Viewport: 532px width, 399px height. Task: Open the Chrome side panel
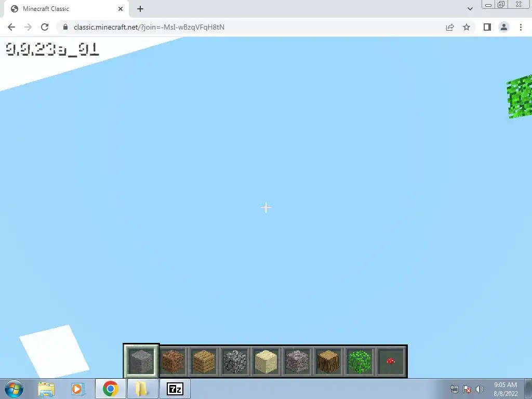(x=487, y=27)
